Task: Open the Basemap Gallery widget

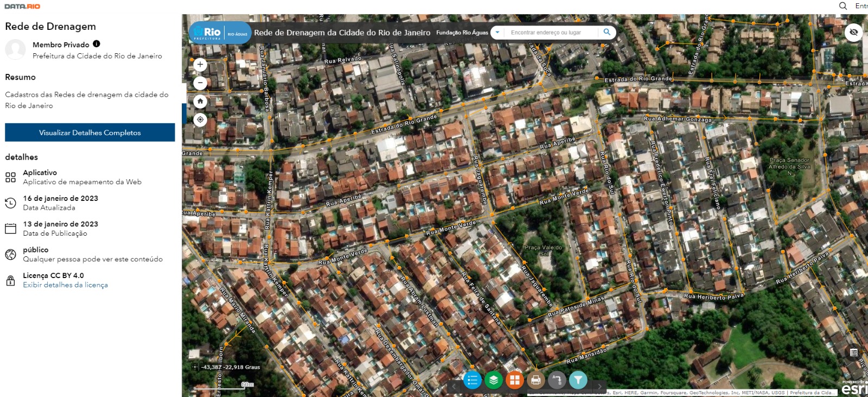Action: [x=515, y=380]
